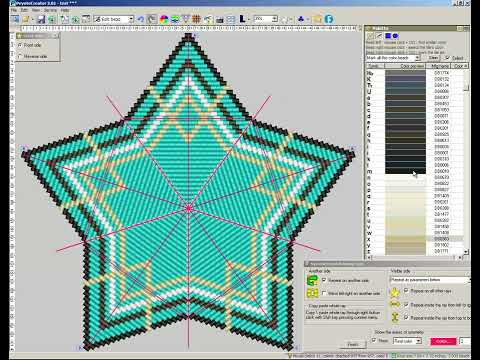Open the Service menu
Viewport: 480px width, 360px height.
coord(50,10)
